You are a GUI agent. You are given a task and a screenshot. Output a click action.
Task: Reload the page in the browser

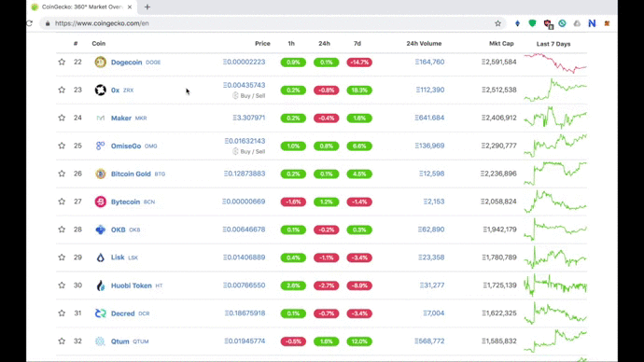[x=30, y=23]
